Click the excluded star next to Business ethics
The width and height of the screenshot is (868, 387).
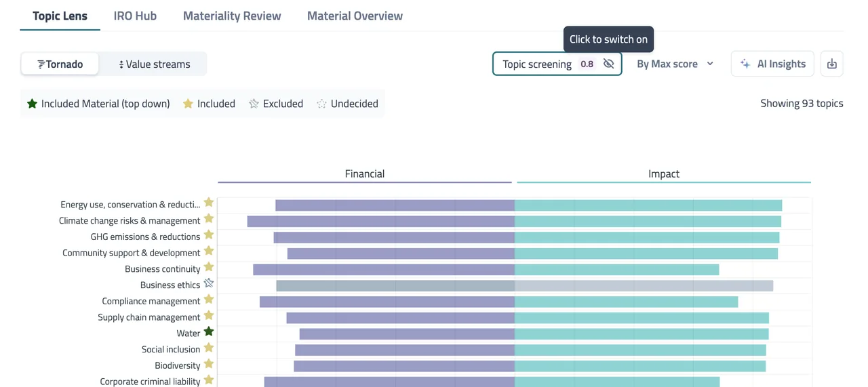(209, 283)
